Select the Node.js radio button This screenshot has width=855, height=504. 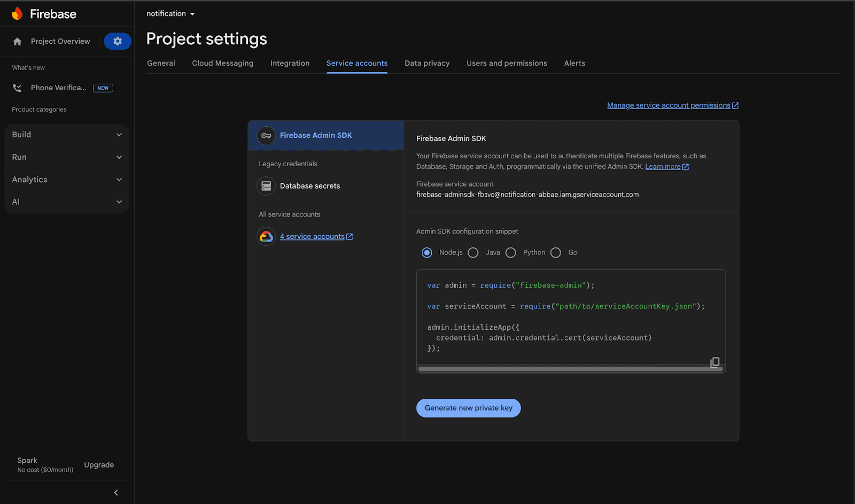tap(426, 252)
